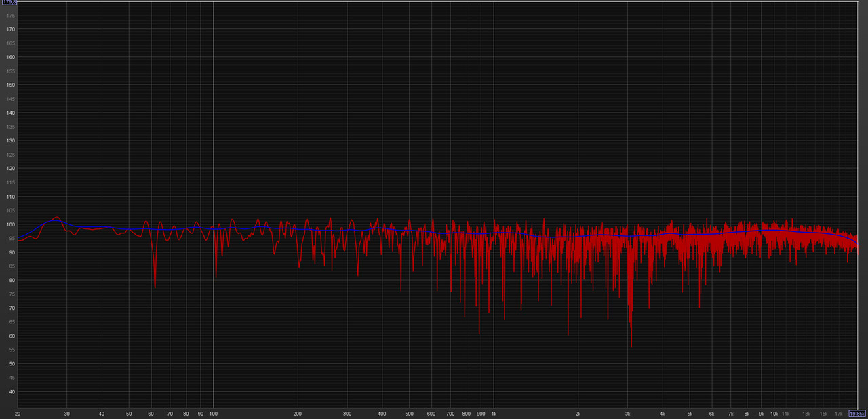868x419 pixels.
Task: Click the 500 label on the frequency axis
Action: (x=409, y=413)
